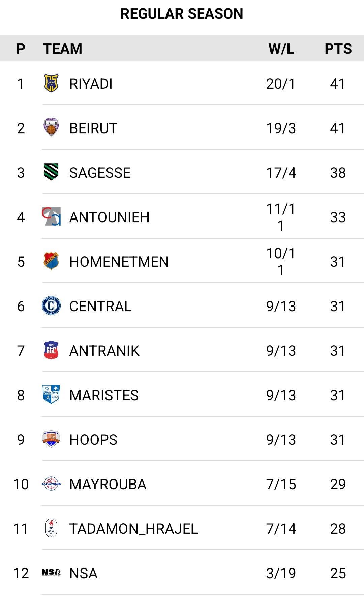
Task: Select the Sagesse green striped logo
Action: (x=51, y=172)
